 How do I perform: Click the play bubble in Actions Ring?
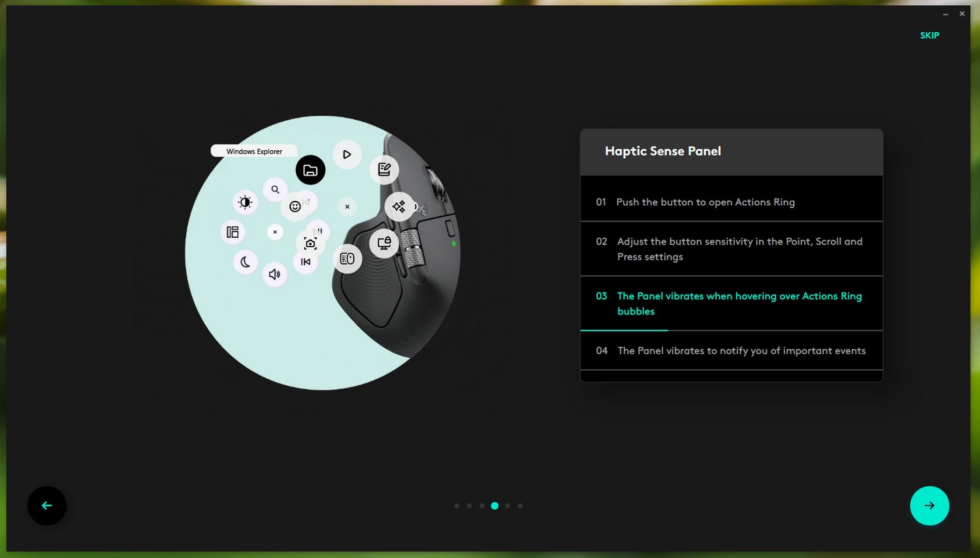[347, 155]
